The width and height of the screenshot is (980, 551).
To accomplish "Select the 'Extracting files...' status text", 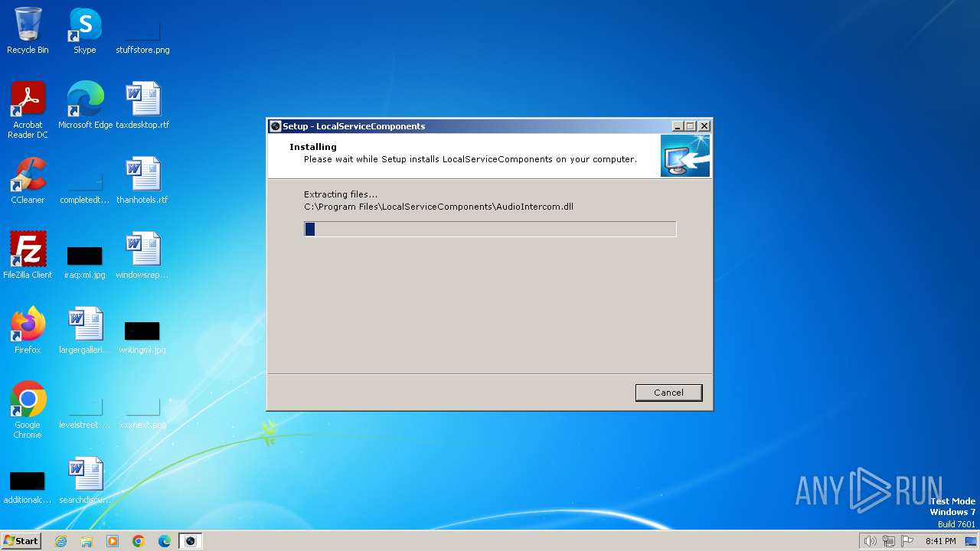I will [341, 194].
